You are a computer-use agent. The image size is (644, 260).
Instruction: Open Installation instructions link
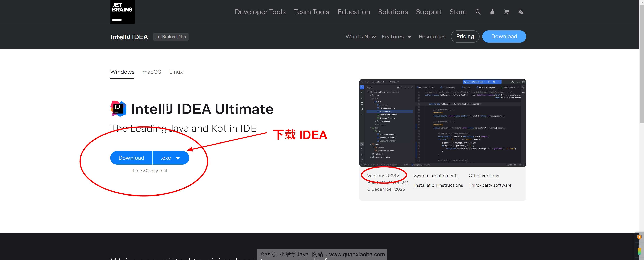pos(439,185)
